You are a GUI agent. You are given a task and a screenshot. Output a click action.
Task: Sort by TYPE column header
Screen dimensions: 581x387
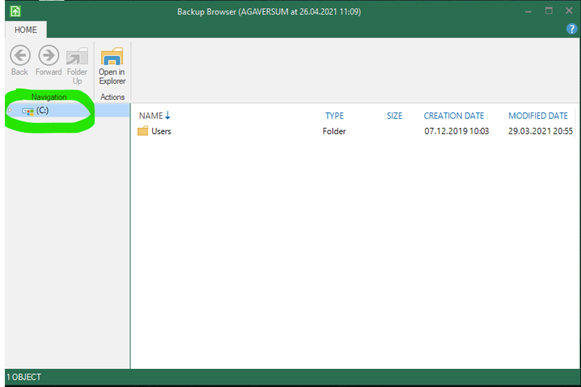pos(335,116)
